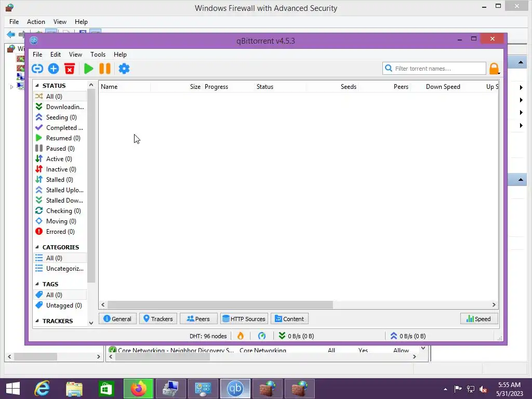Open Internet Explorer from the taskbar
This screenshot has height=399, width=532.
[x=42, y=389]
